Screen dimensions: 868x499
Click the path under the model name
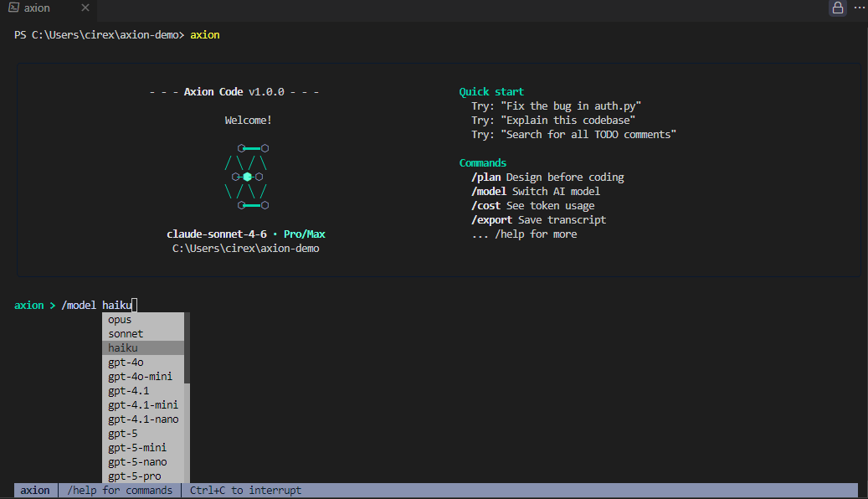(246, 249)
